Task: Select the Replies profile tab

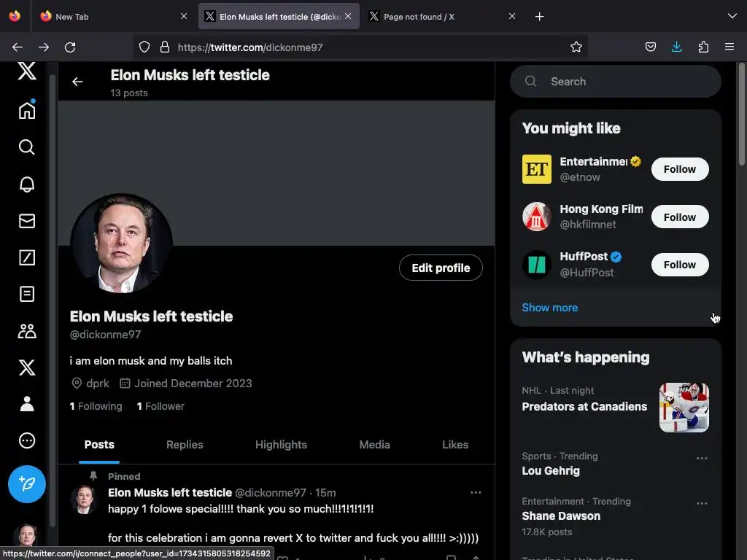Action: coord(185,445)
